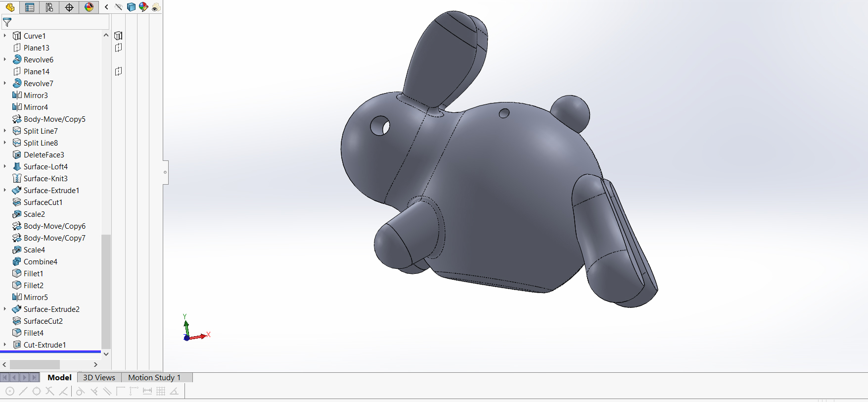Toggle the Angle snap icon
Image resolution: width=868 pixels, height=402 pixels.
pos(174,391)
